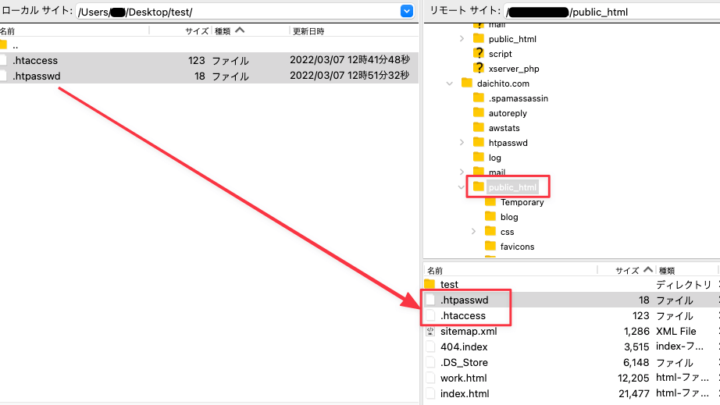
Task: Click the question-mark icon beside xserver_php
Action: [x=478, y=68]
